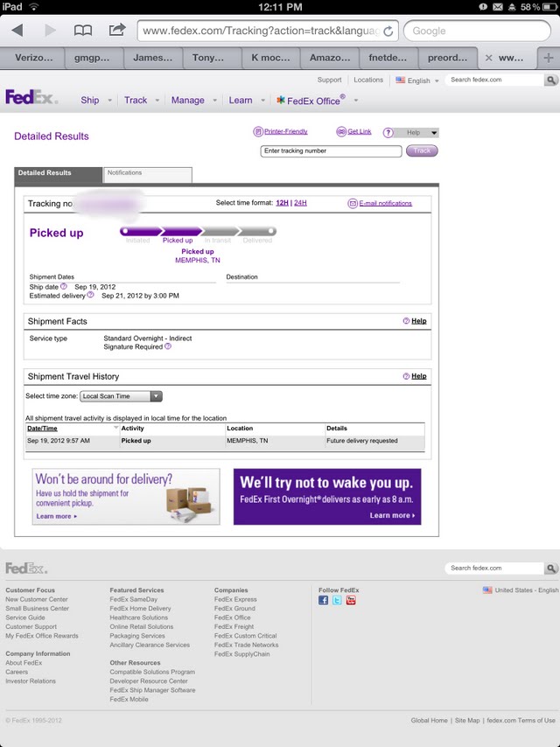Open the Safari bookmarks book icon

pos(83,31)
